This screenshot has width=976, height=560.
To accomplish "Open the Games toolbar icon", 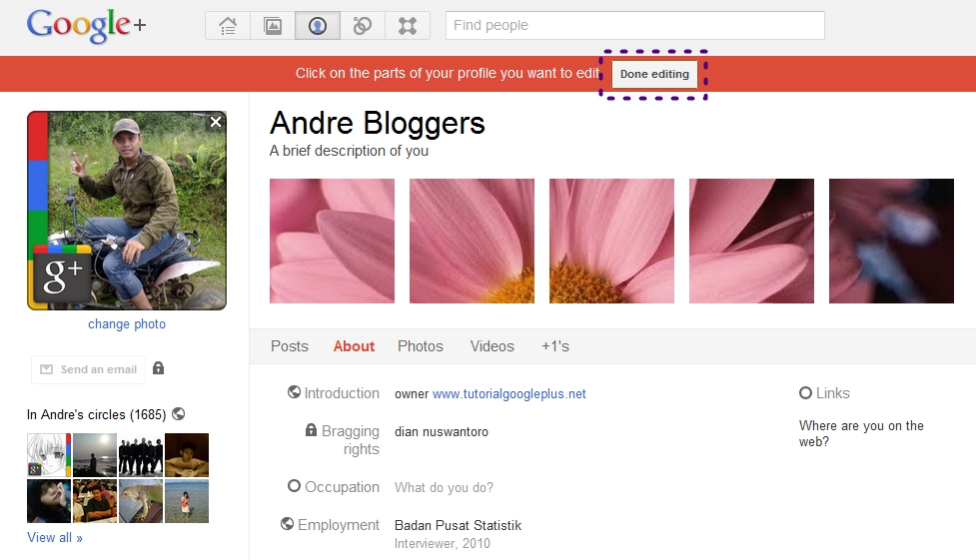I will coord(407,26).
